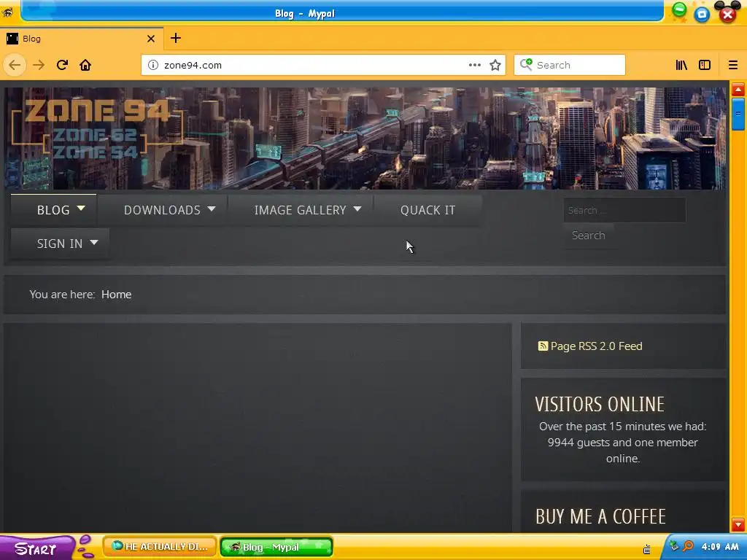Viewport: 747px width, 560px height.
Task: Select Blog - Mypal taskbar button
Action: pos(276,547)
